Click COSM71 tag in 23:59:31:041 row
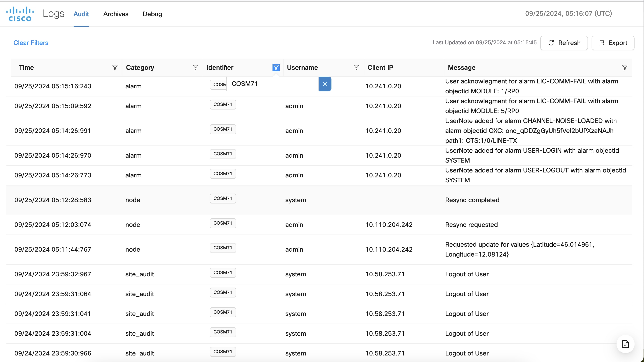Screen dimensions: 644x362 click(x=223, y=312)
